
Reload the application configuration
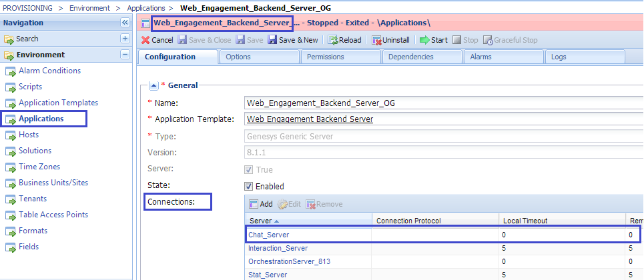[333, 40]
